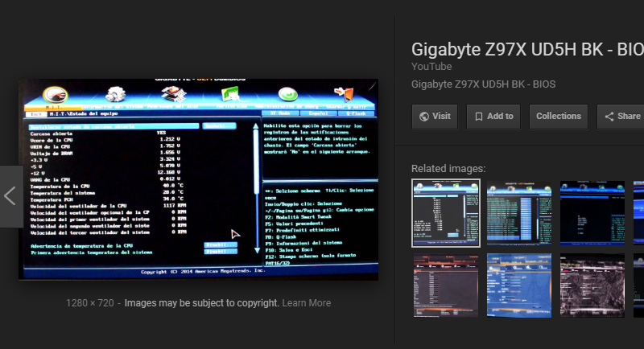644x349 pixels.
Task: Go to the previous image arrow
Action: pos(11,196)
